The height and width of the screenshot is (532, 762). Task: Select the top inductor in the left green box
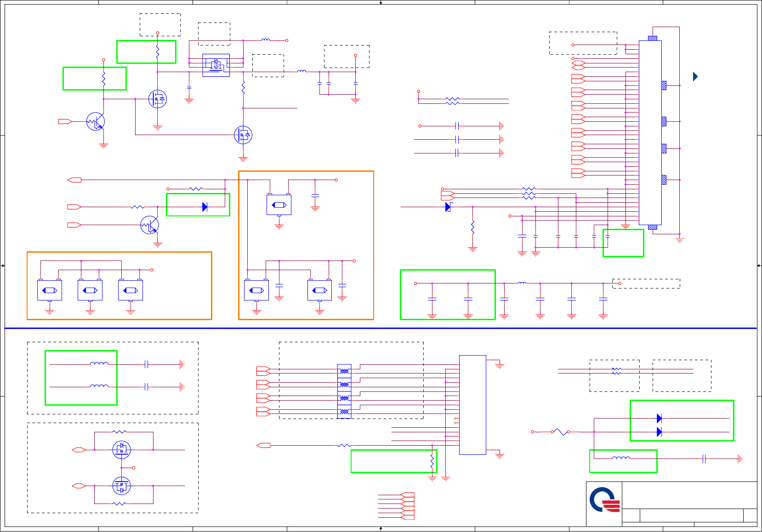(x=99, y=364)
